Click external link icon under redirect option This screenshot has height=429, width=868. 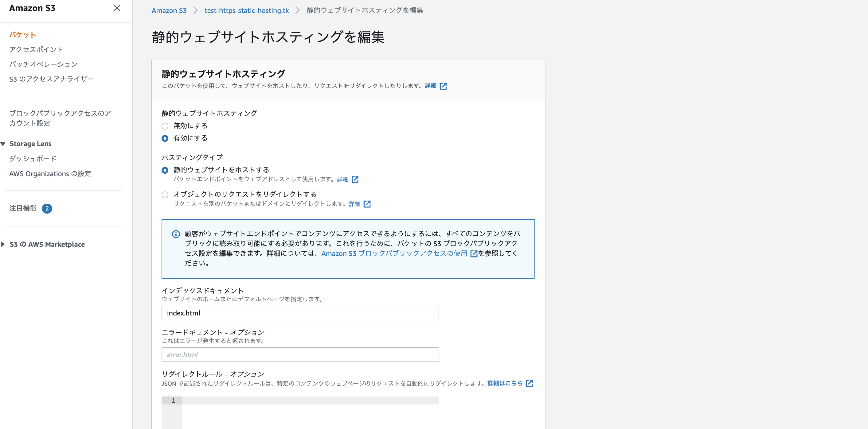click(x=367, y=204)
